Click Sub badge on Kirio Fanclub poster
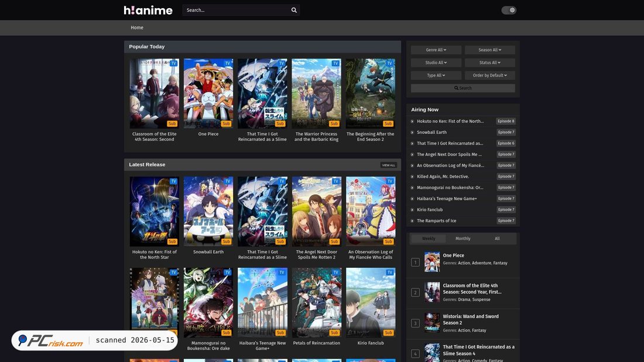This screenshot has width=644, height=362. tap(388, 332)
